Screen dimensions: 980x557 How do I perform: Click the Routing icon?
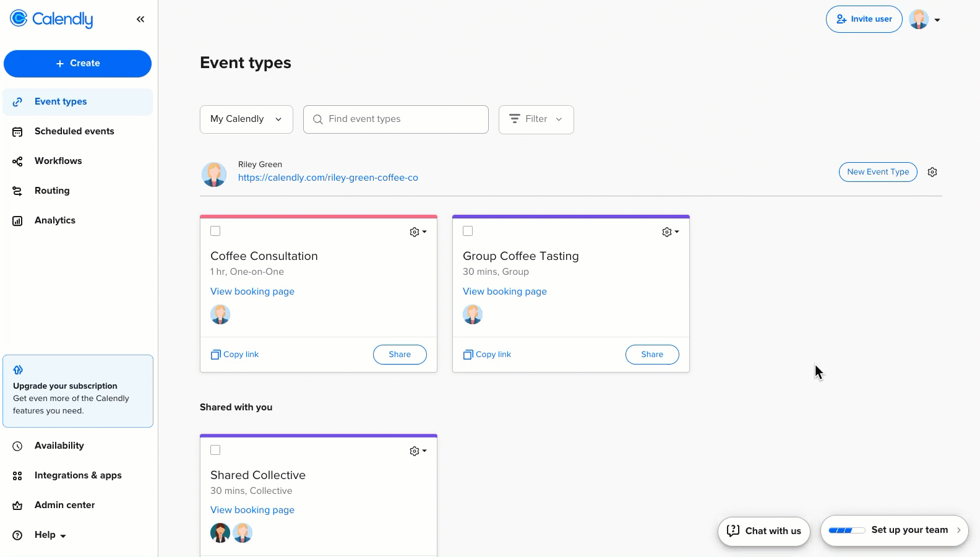17,191
